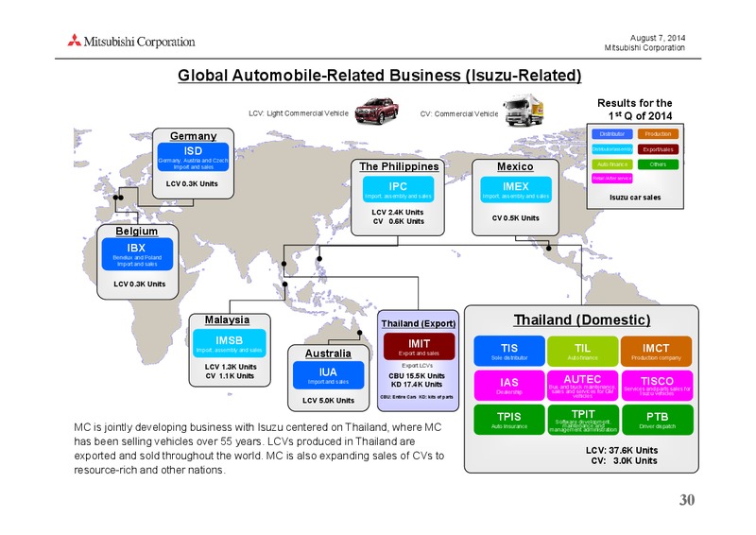
Task: Click the magenta IAS dealership box
Action: [509, 386]
